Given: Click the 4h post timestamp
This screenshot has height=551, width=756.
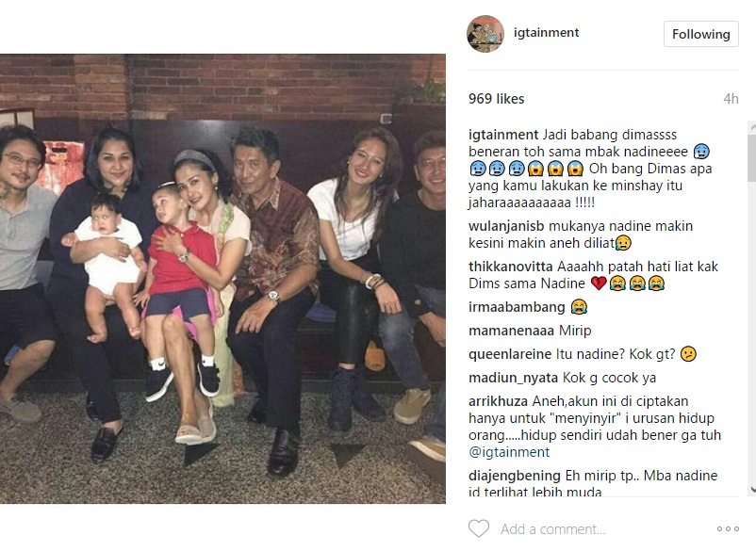Looking at the screenshot, I should (x=731, y=99).
